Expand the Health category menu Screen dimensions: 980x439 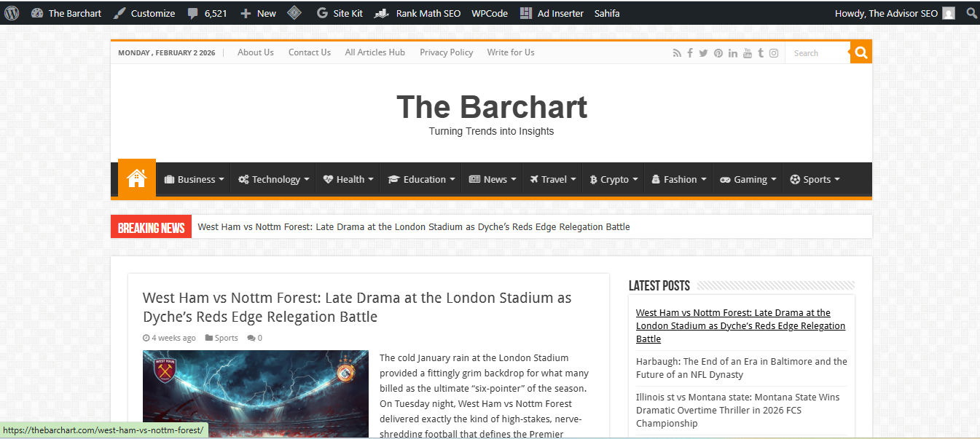click(348, 179)
